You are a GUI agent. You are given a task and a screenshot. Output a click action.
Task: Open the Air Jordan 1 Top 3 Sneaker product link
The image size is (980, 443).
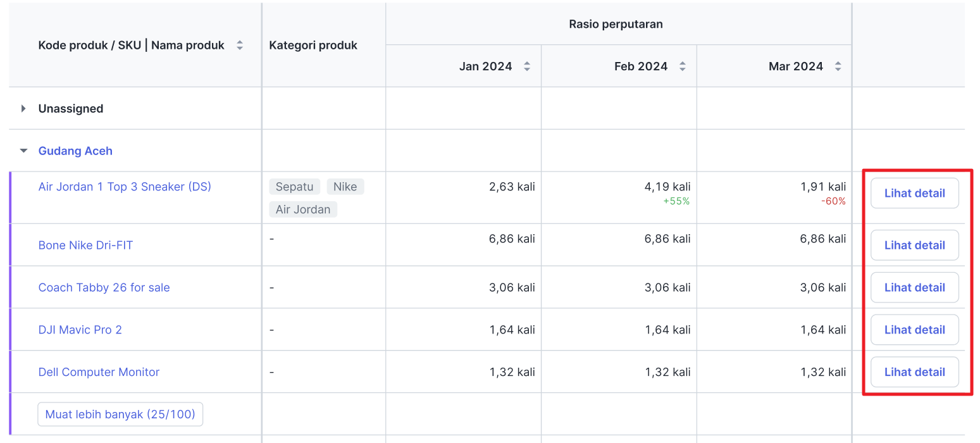(125, 187)
